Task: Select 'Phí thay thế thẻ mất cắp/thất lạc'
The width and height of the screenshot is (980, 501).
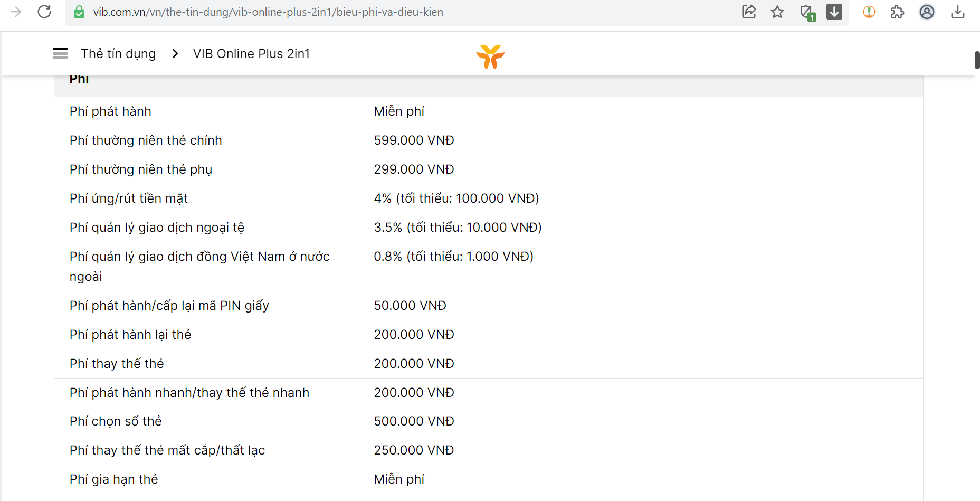Action: coord(167,450)
